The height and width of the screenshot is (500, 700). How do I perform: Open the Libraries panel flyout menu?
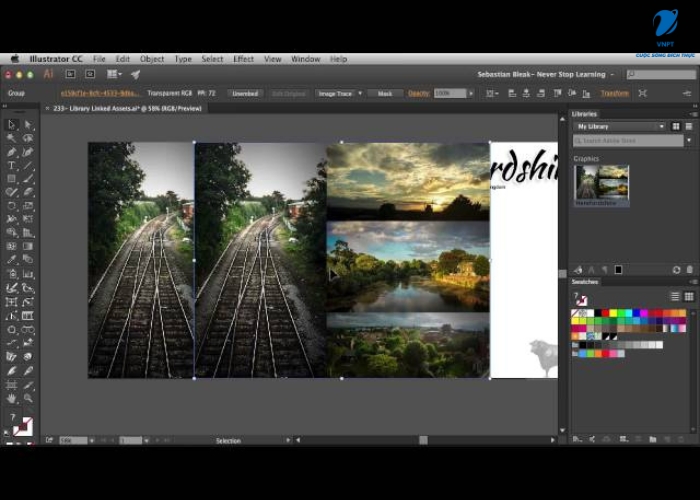pos(693,114)
